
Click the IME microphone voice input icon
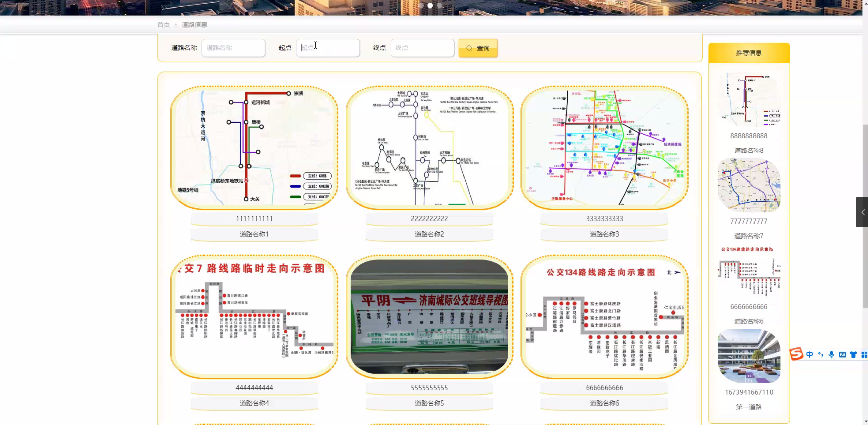click(831, 354)
